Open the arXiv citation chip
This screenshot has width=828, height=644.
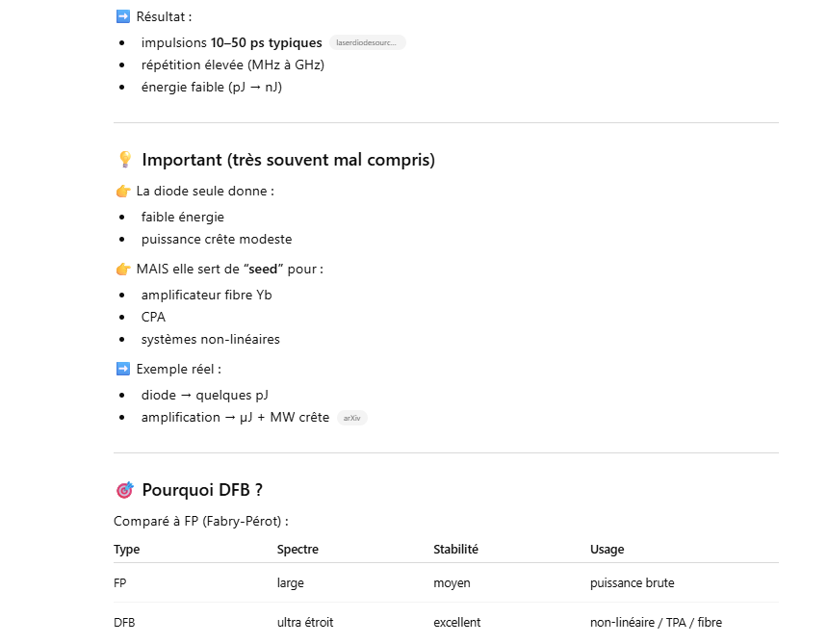click(352, 418)
